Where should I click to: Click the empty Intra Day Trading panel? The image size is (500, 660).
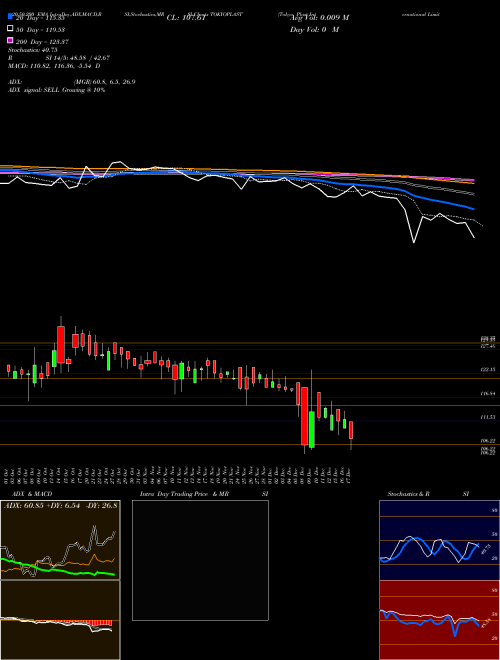point(200,560)
